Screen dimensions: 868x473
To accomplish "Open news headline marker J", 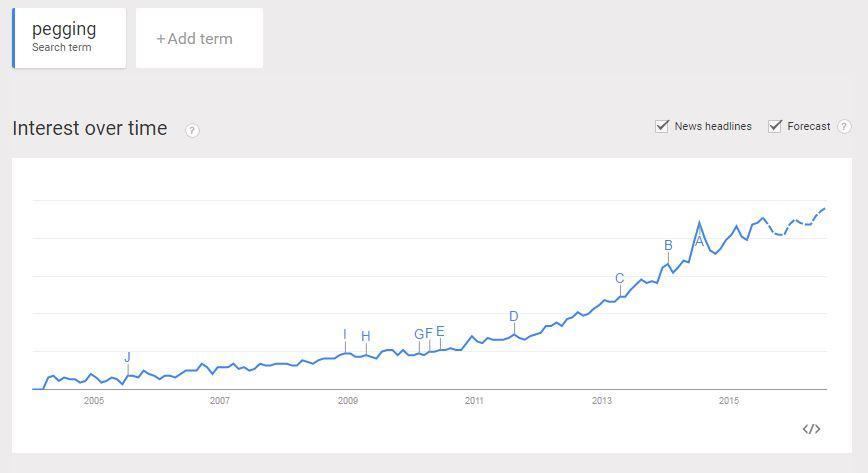I will 128,358.
